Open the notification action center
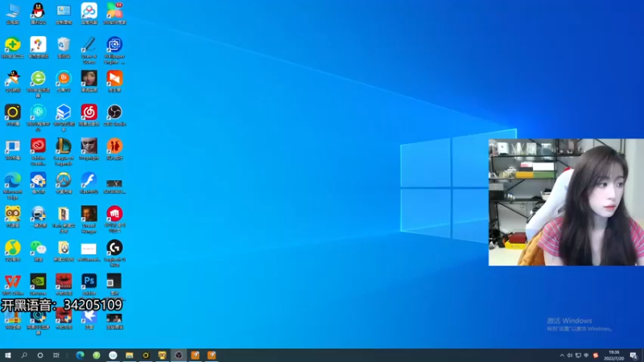Viewport: 644px width, 362px height. pos(634,356)
